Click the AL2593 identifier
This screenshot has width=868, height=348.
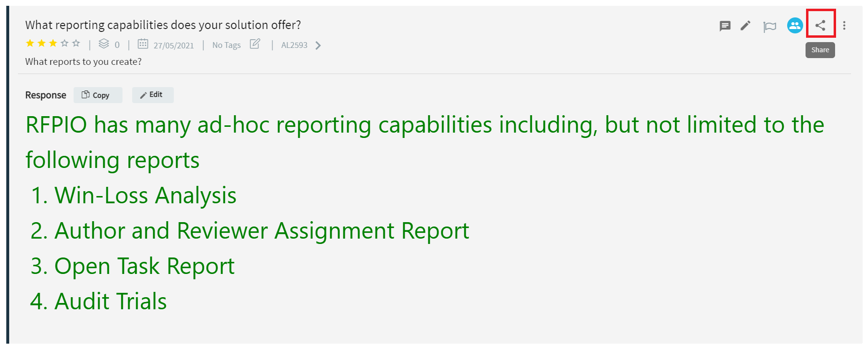pyautogui.click(x=294, y=45)
